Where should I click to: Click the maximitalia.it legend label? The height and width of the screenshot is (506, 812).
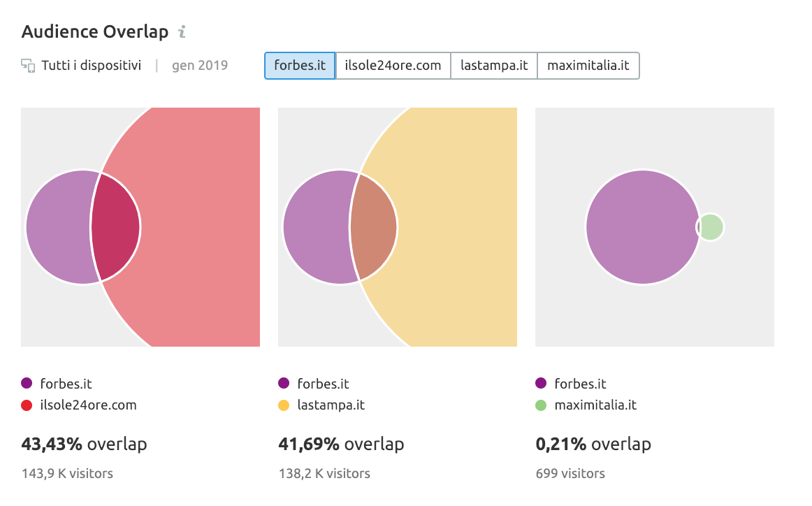tap(595, 405)
